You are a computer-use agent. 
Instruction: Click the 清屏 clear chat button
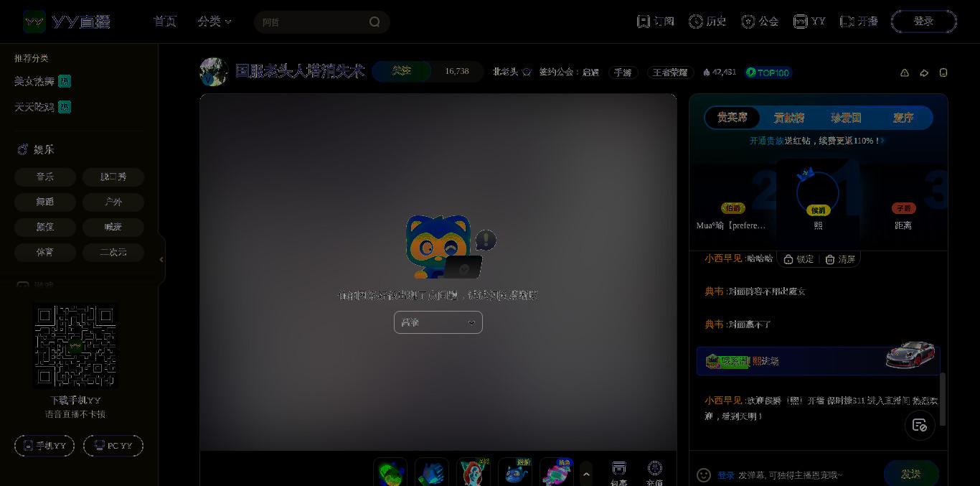coord(840,259)
